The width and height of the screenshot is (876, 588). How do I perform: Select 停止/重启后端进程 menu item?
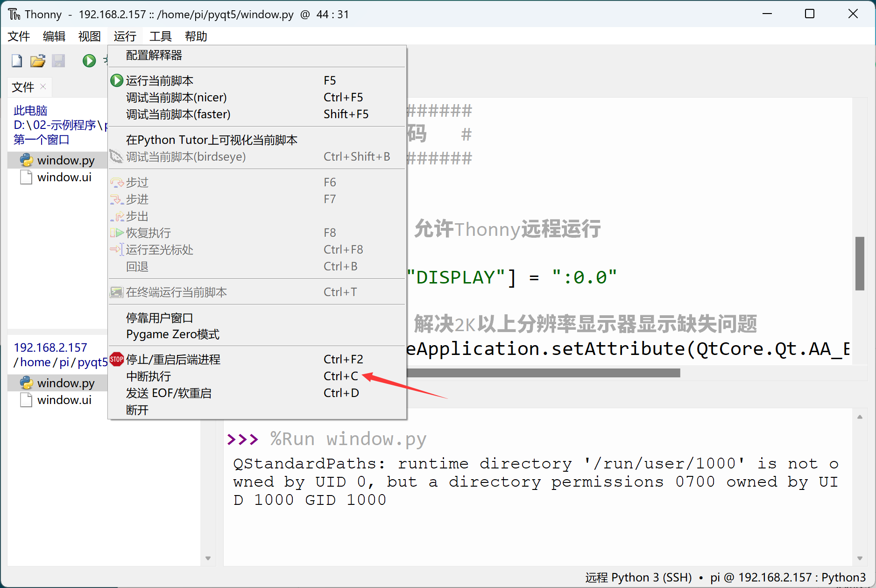click(x=257, y=360)
